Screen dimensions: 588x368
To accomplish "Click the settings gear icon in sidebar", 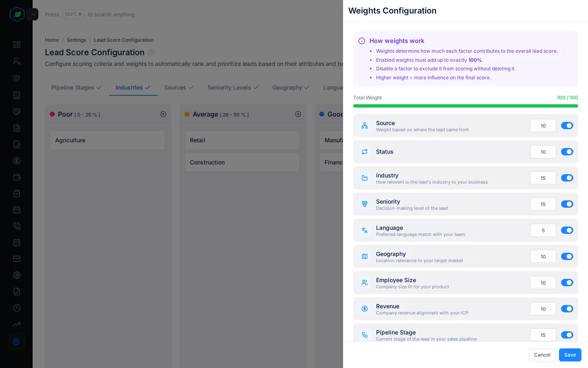I will pos(17,341).
